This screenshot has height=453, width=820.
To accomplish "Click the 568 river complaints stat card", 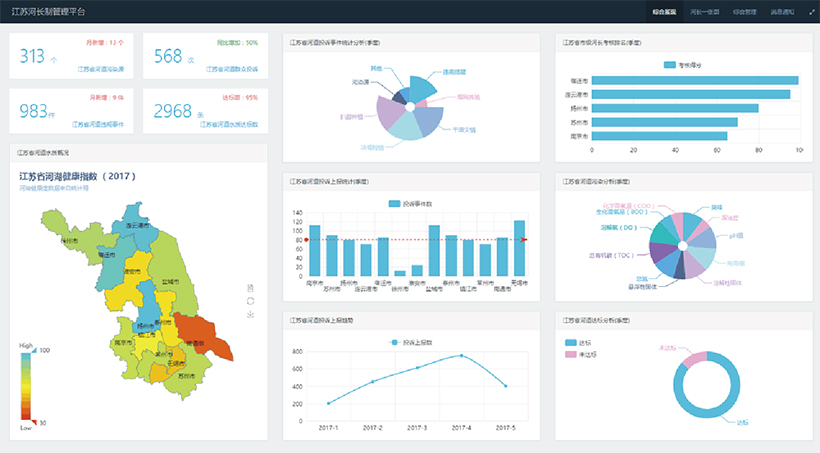I will pyautogui.click(x=205, y=55).
